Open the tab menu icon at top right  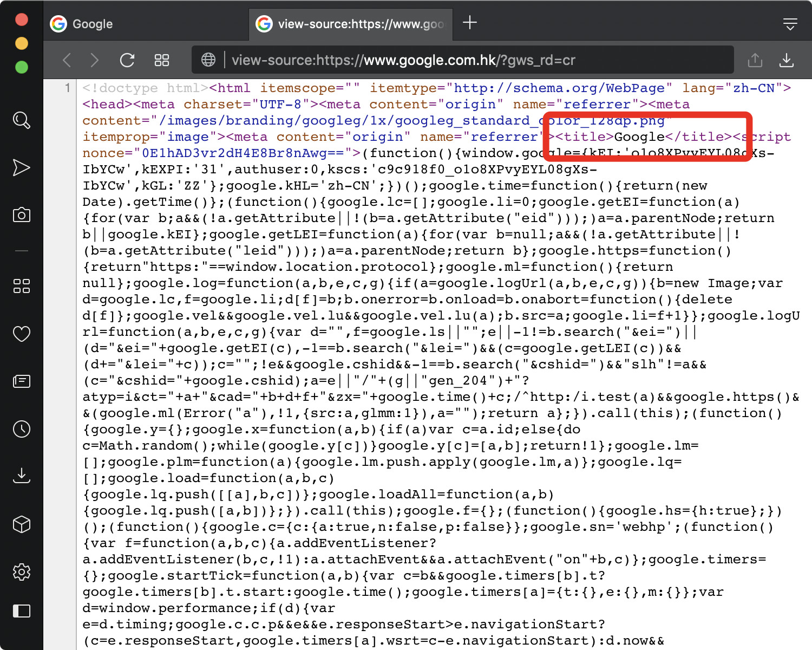790,24
